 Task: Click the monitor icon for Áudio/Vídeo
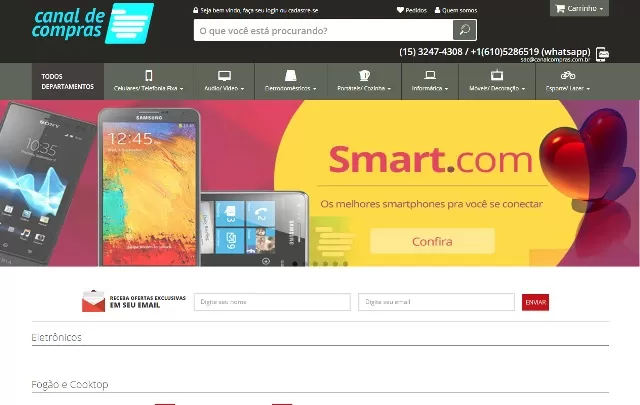[x=224, y=76]
